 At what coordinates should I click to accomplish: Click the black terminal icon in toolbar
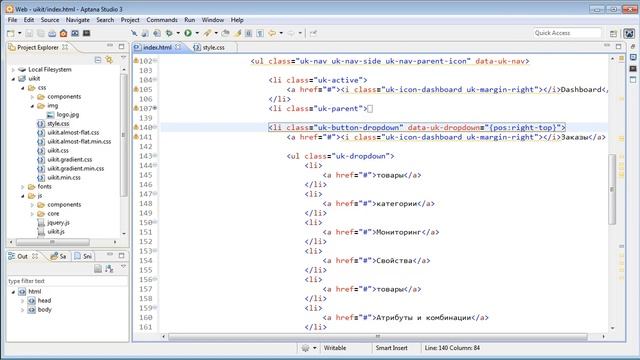87,33
